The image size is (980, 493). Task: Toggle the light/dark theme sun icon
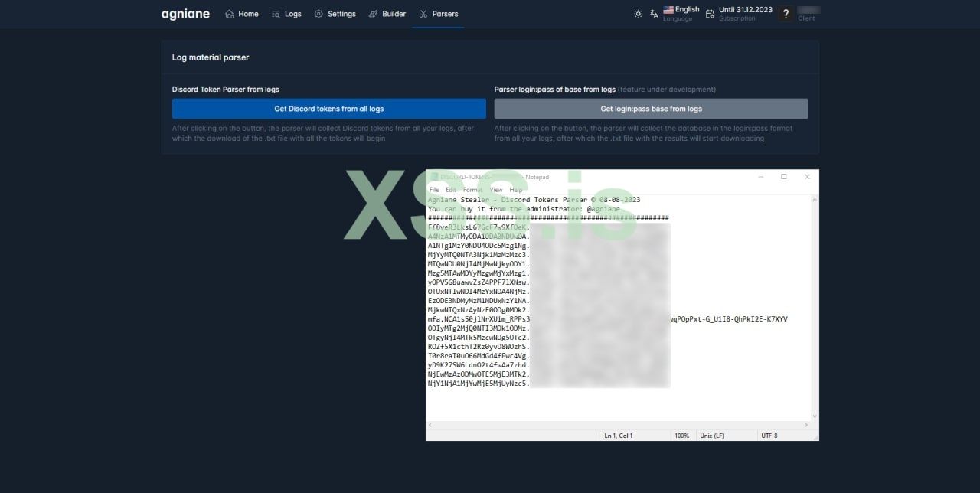coord(638,14)
